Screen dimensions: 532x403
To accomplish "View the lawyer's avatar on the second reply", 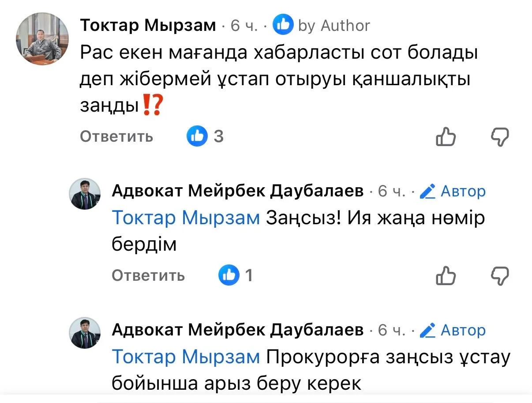I will click(x=85, y=332).
